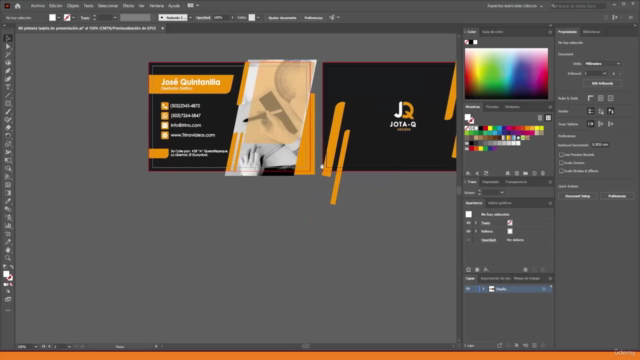Select the Eyedropper tool
The height and width of the screenshot is (360, 640).
pos(8,201)
